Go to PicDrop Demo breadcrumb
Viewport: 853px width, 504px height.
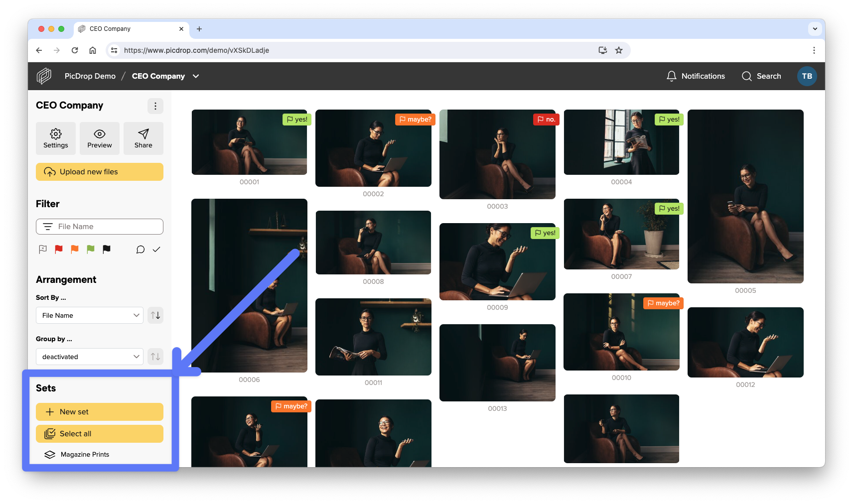pos(90,76)
